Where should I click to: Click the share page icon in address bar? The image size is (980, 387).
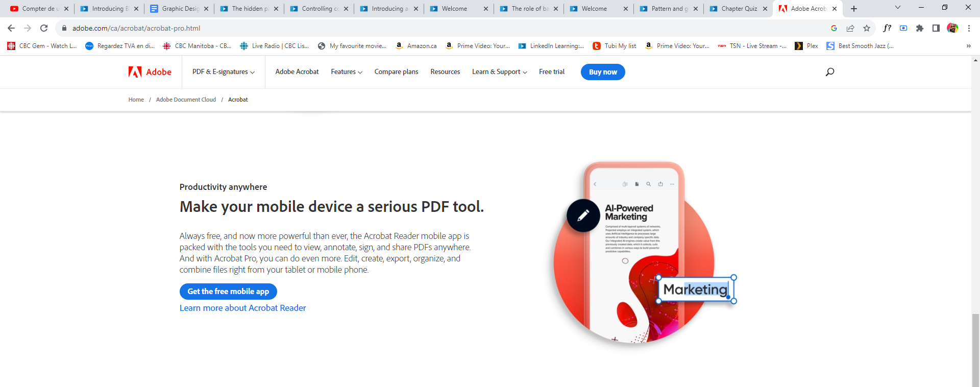pos(850,28)
